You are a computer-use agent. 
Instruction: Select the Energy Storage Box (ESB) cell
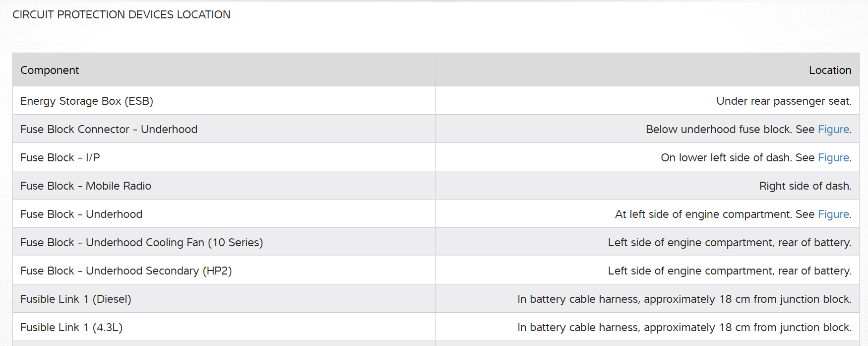click(87, 101)
